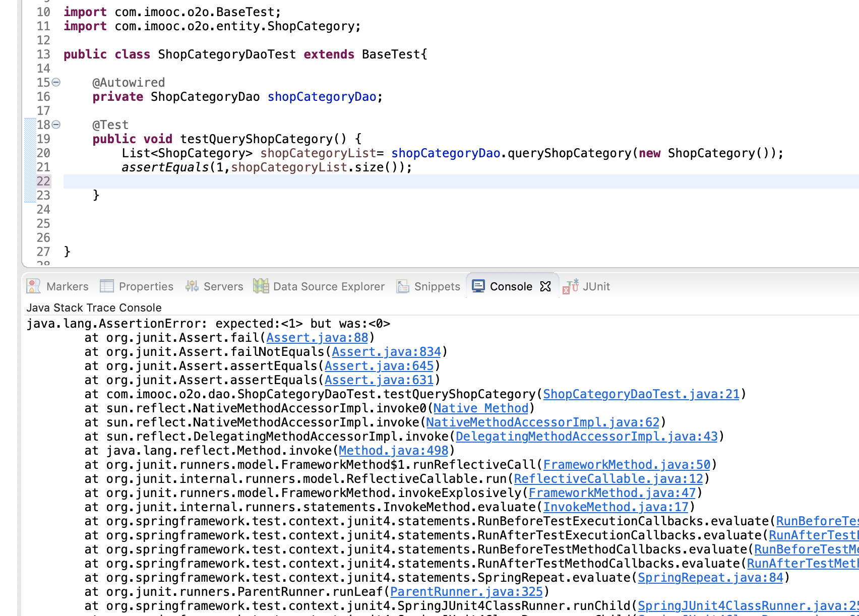
Task: Click the Servers view icon
Action: 192,286
